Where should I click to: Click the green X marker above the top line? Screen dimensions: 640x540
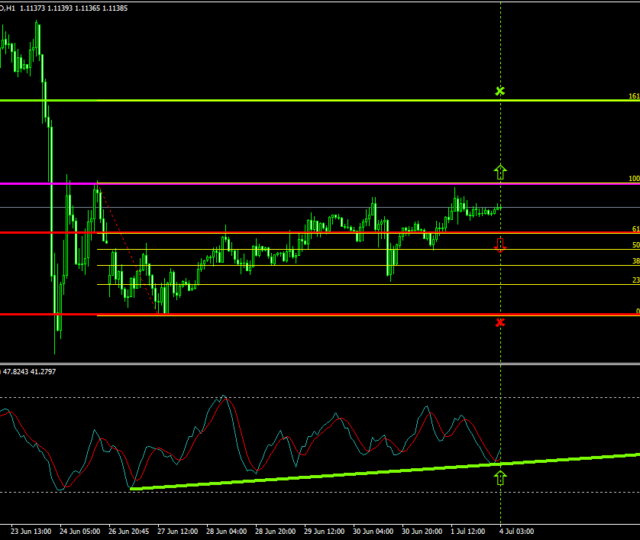click(500, 92)
